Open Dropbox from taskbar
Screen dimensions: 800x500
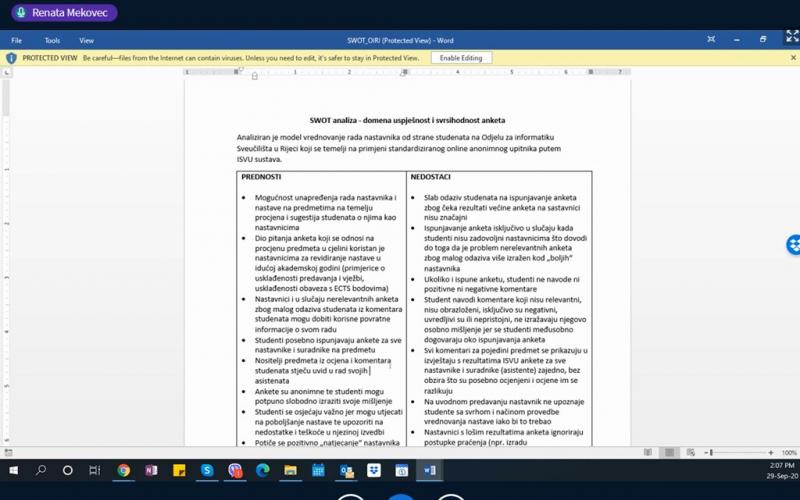(x=374, y=470)
